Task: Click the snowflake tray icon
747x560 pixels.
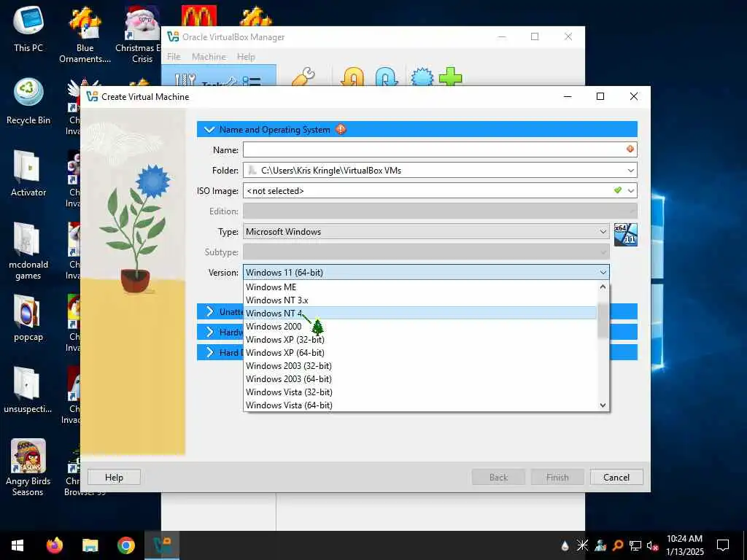Action: [582, 545]
